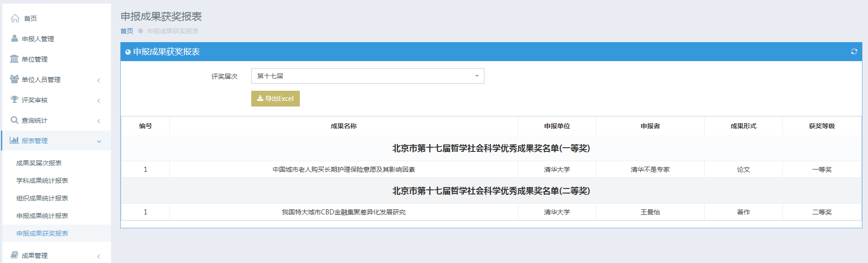The width and height of the screenshot is (868, 263).
Task: Click the 获奖等级 column header
Action: tap(822, 126)
